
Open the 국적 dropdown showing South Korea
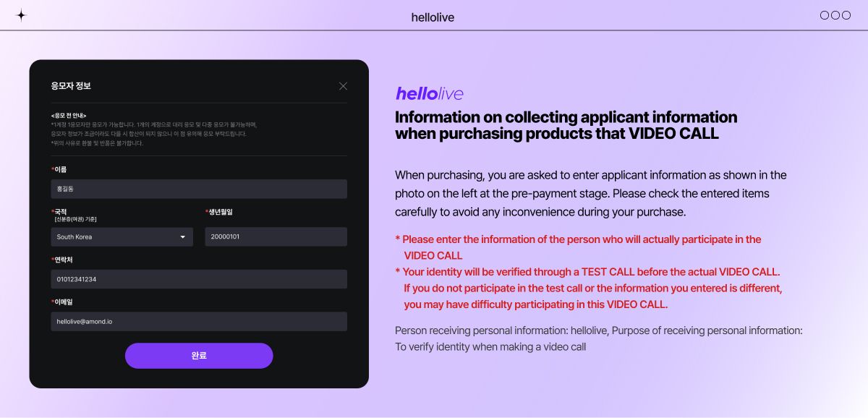[x=116, y=237]
